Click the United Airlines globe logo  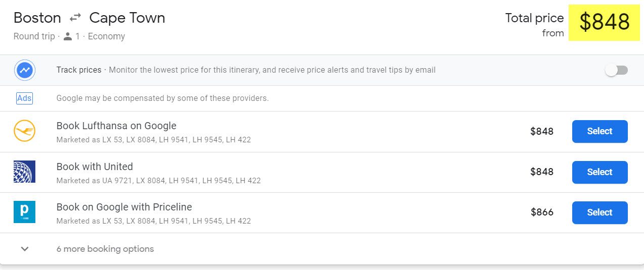[x=24, y=172]
